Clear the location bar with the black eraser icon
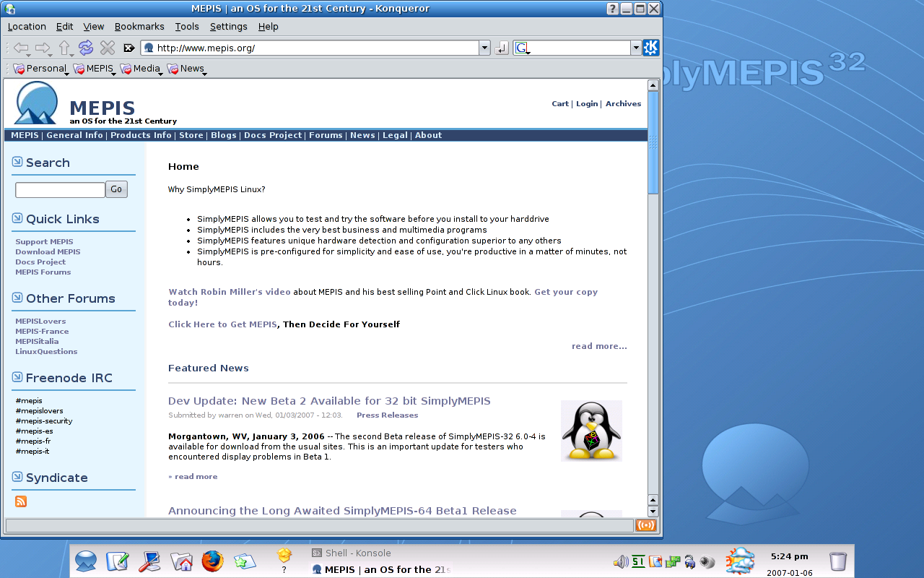This screenshot has height=578, width=924. tap(129, 48)
